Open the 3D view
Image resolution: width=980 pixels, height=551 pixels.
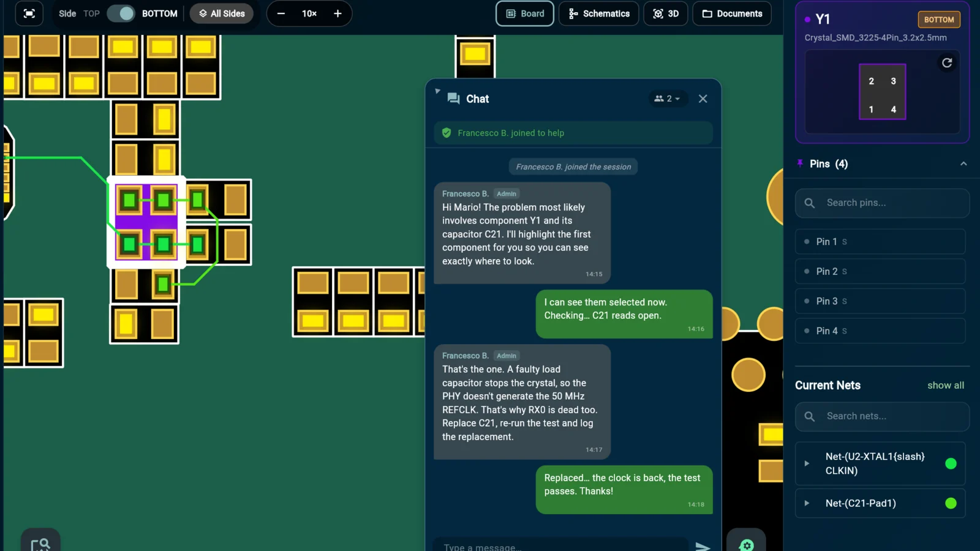click(x=666, y=13)
